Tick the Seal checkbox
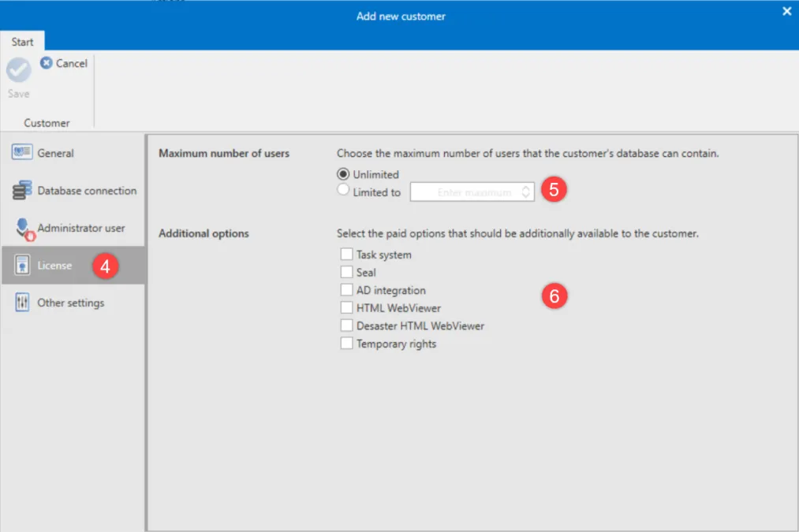 click(x=346, y=272)
